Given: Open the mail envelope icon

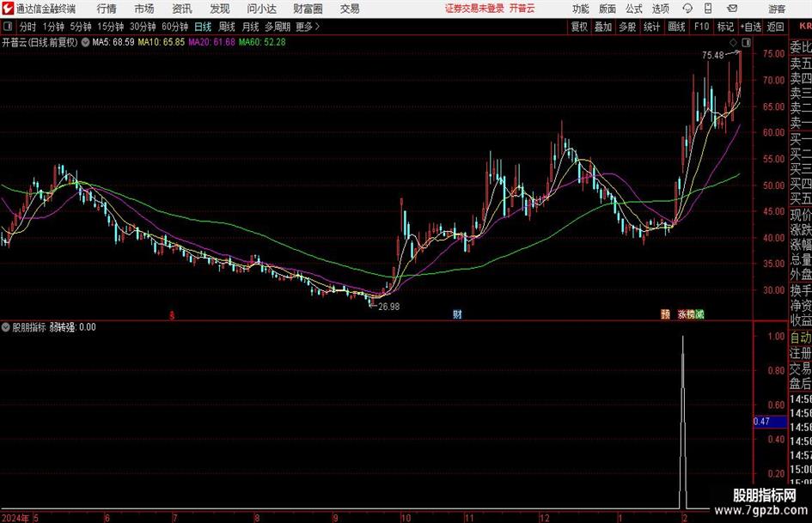Looking at the screenshot, I should tap(732, 9).
